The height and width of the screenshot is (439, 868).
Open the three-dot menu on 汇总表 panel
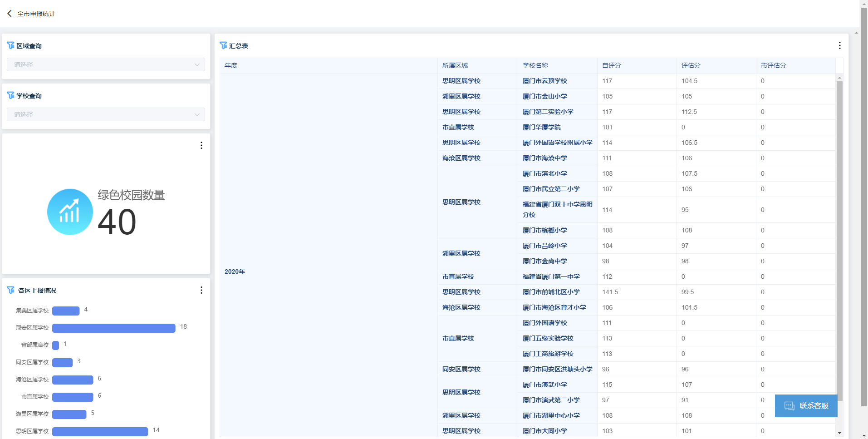pos(839,45)
